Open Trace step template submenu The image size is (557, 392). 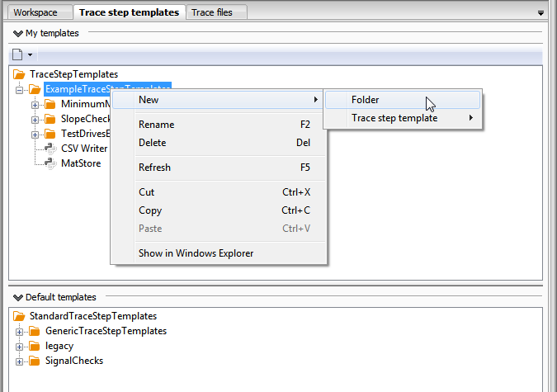(403, 118)
